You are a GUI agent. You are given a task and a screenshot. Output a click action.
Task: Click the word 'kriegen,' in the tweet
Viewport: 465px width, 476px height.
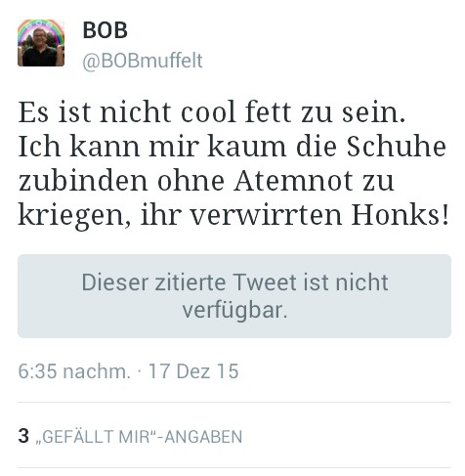tap(74, 217)
